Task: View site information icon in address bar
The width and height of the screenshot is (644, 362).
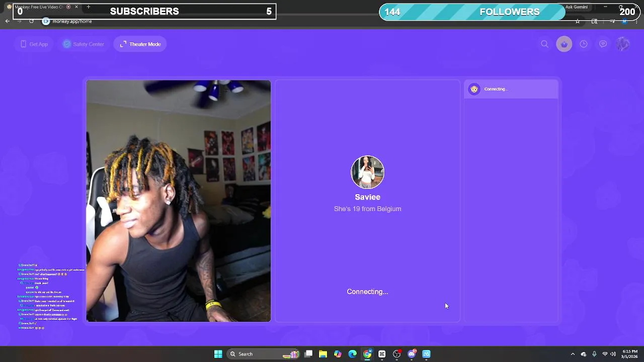Action: tap(46, 21)
